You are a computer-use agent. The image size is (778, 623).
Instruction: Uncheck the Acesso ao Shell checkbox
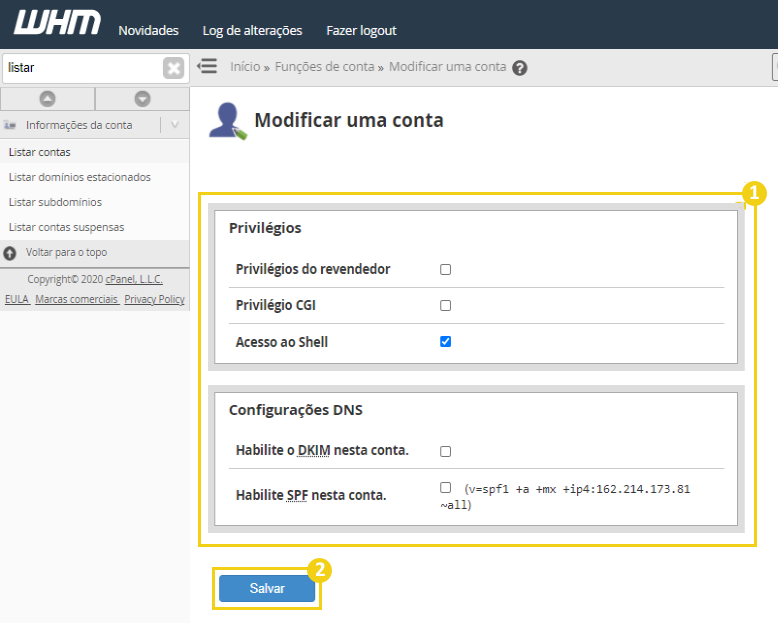(446, 342)
